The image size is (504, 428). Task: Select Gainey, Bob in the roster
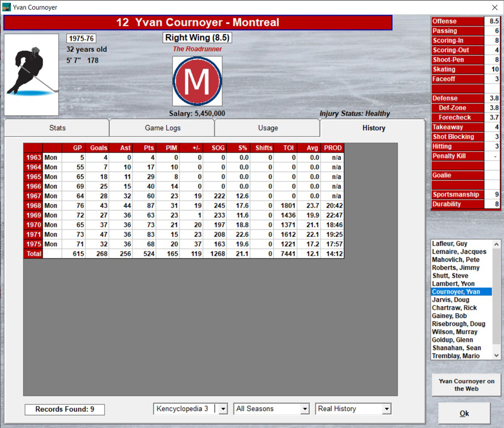click(x=449, y=316)
